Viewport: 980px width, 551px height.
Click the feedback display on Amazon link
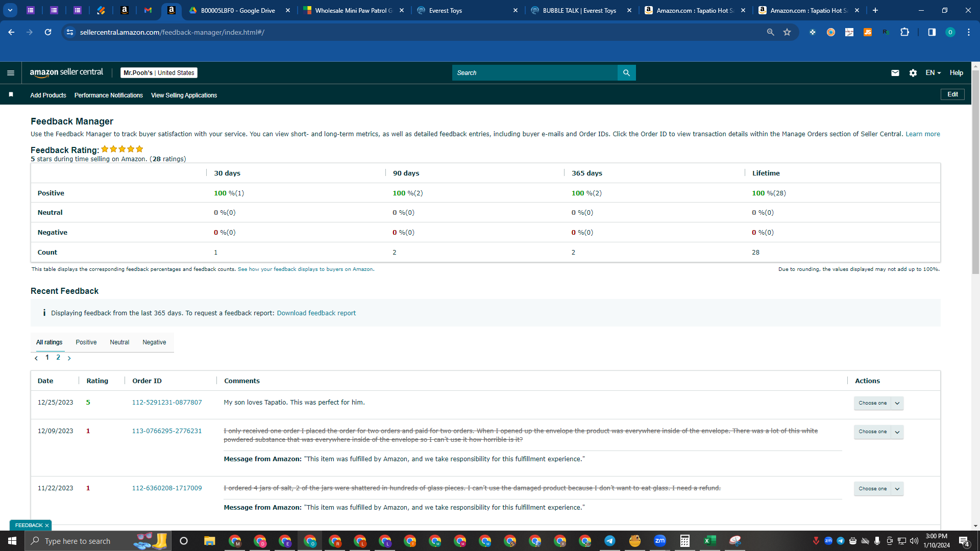[x=305, y=269]
